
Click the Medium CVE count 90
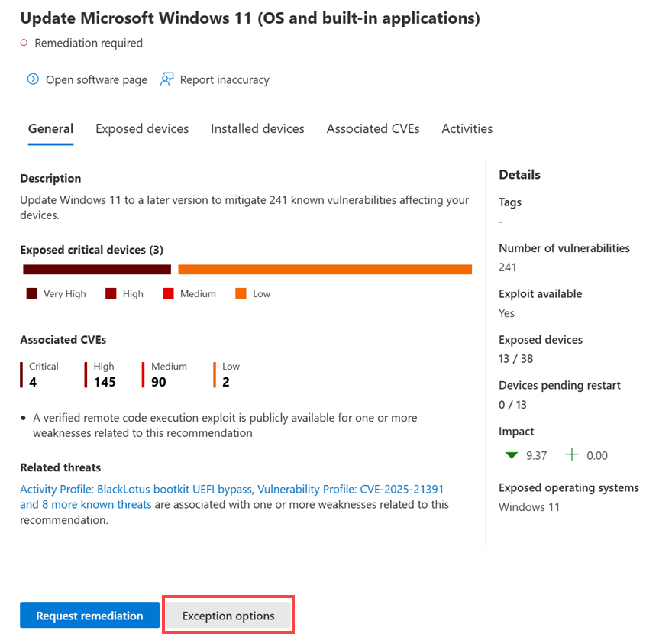pos(159,382)
